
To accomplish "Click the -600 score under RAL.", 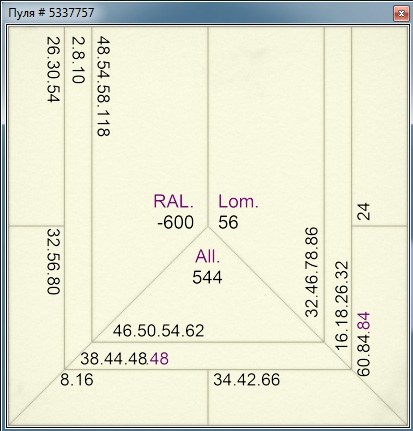I will click(x=175, y=222).
